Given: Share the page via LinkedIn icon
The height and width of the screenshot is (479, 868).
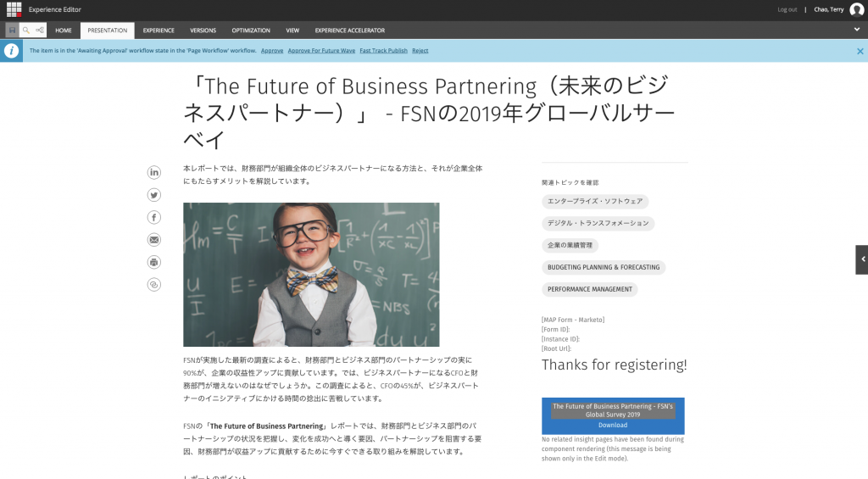Looking at the screenshot, I should point(153,173).
